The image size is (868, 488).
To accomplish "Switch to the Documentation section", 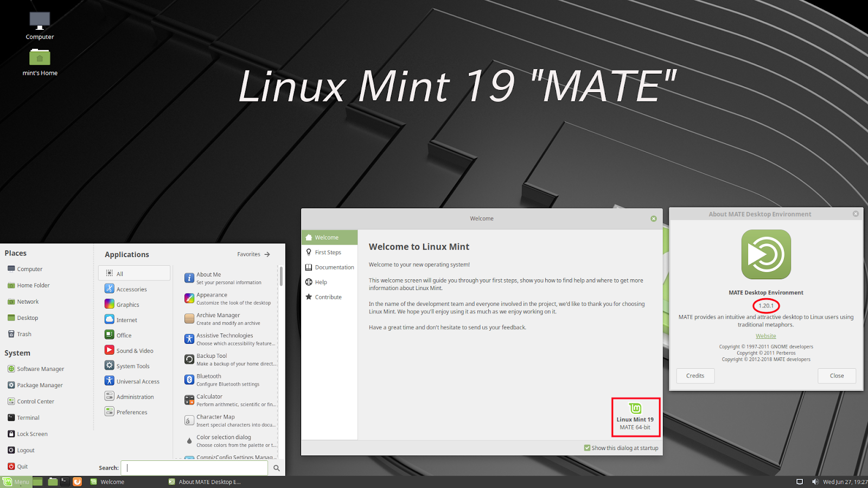I will [x=334, y=267].
